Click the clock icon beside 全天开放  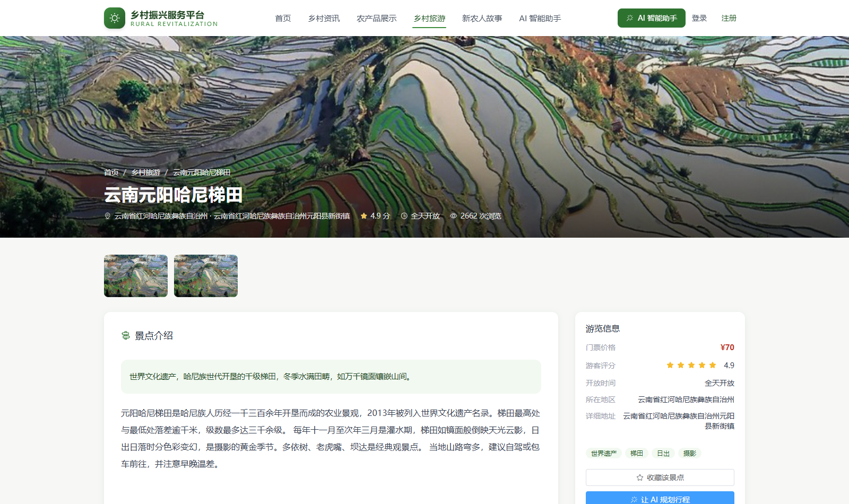click(404, 216)
